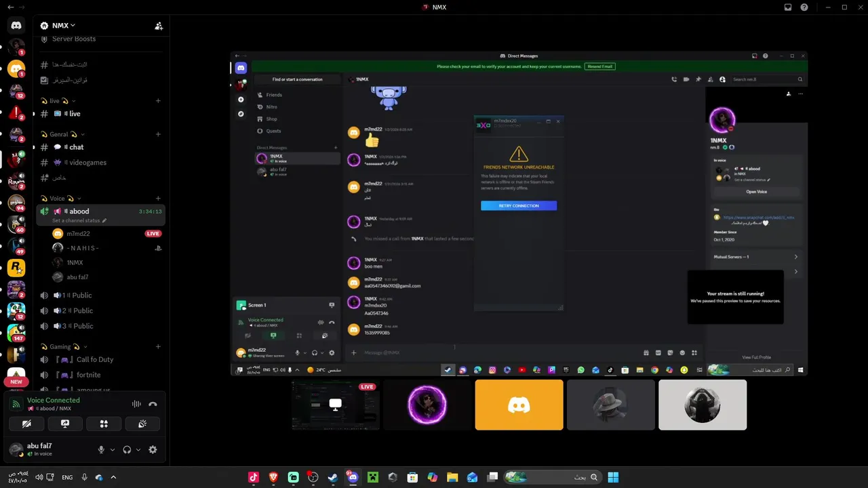The width and height of the screenshot is (868, 488).
Task: Select the orange Discord logo participant tile
Action: click(519, 405)
